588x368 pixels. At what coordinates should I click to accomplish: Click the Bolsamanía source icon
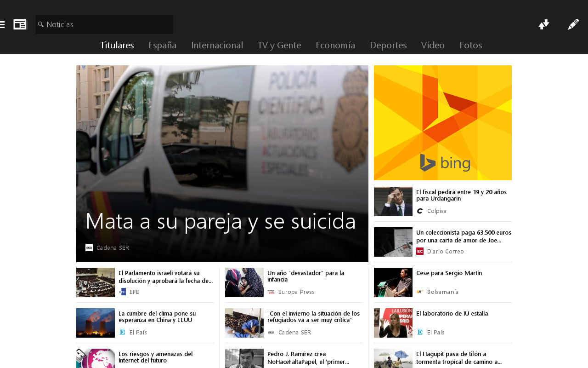(419, 291)
